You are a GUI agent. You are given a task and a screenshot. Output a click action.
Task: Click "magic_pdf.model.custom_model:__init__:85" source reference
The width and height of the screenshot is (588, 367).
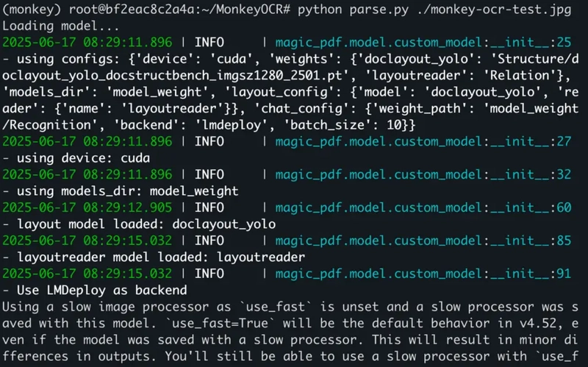pos(423,240)
